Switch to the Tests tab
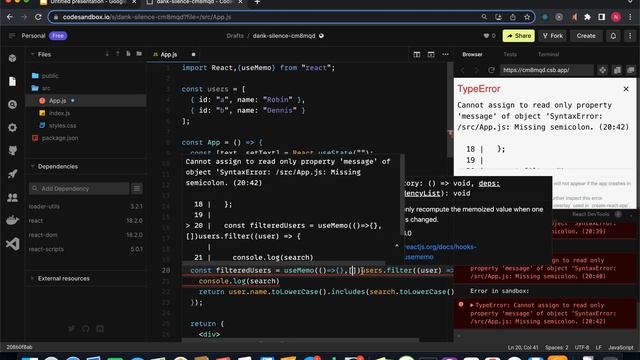This screenshot has width=640, height=360. (510, 54)
